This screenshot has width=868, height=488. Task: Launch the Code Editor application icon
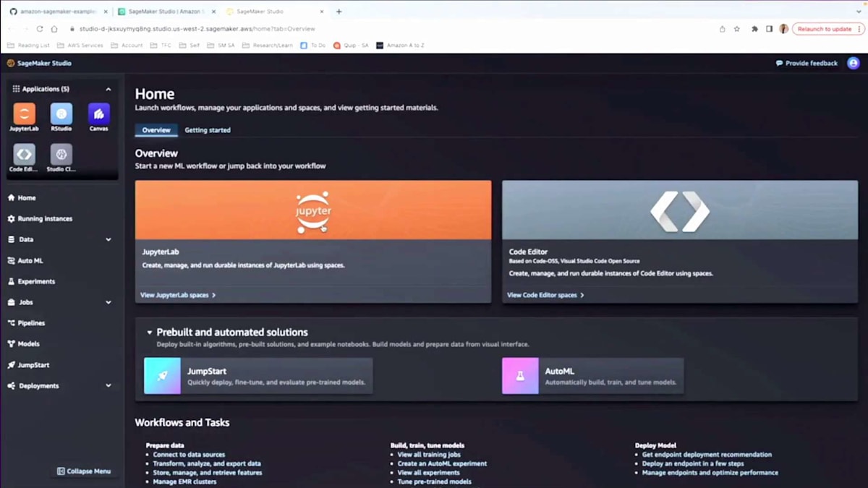(x=24, y=154)
